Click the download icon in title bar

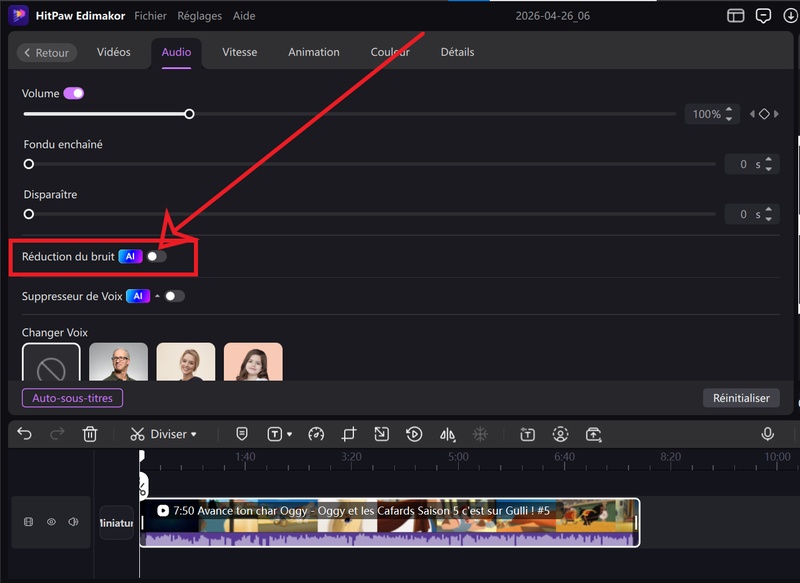(790, 16)
